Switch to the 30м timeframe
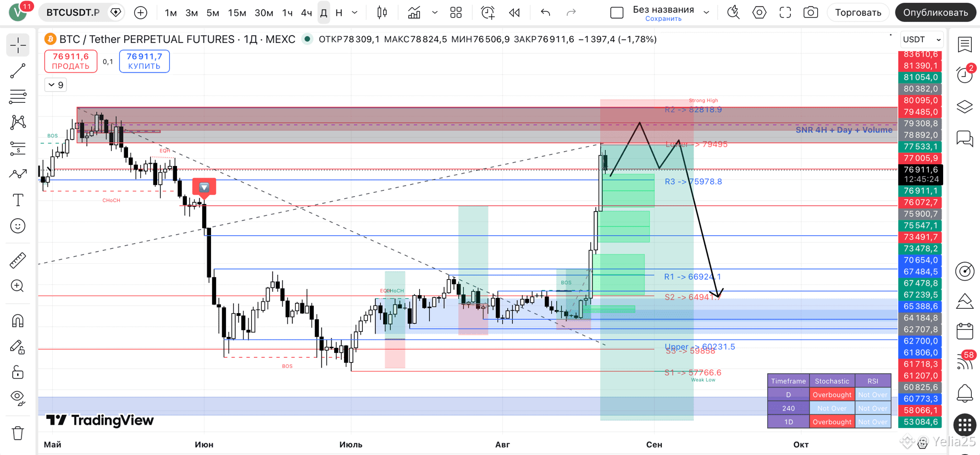Image resolution: width=980 pixels, height=455 pixels. 264,12
